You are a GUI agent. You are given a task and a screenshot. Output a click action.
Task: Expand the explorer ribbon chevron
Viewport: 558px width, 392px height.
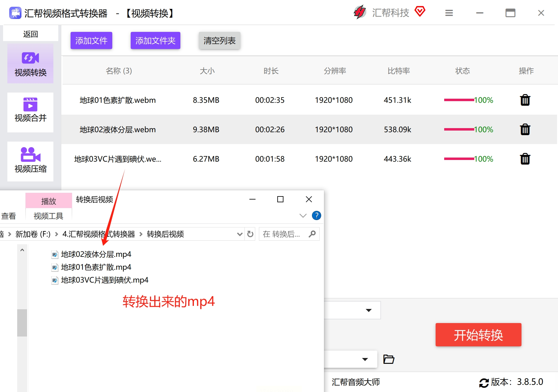pos(303,215)
